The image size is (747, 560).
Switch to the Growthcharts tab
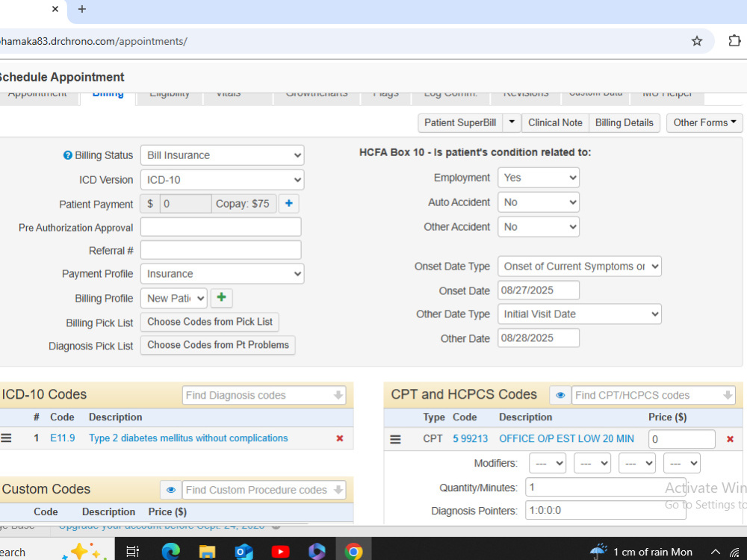coord(317,96)
